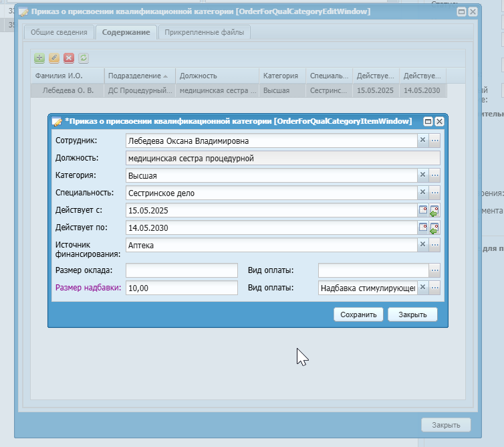Screen dimensions: 504x447
Task: Delete the selected row with the red X icon
Action: point(69,58)
